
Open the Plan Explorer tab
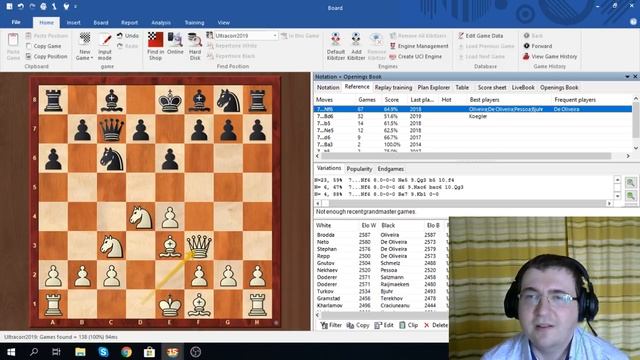coord(433,87)
